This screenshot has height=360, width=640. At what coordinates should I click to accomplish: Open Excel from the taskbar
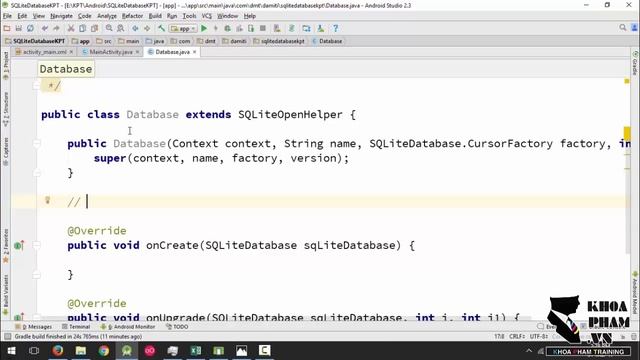[196, 350]
